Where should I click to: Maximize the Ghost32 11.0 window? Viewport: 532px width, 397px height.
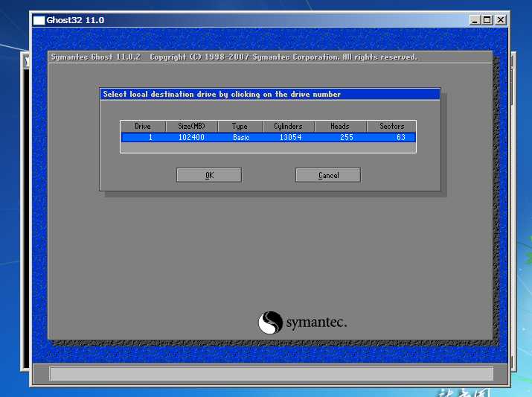coord(487,20)
